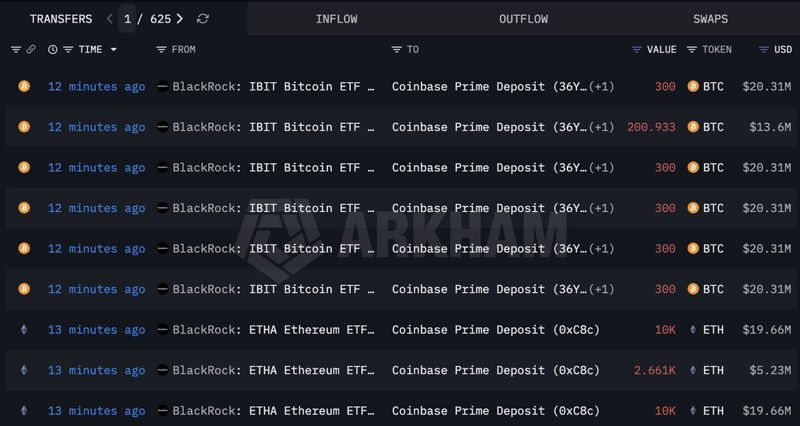
Task: Open leftmost filter icon in header row
Action: [x=16, y=50]
